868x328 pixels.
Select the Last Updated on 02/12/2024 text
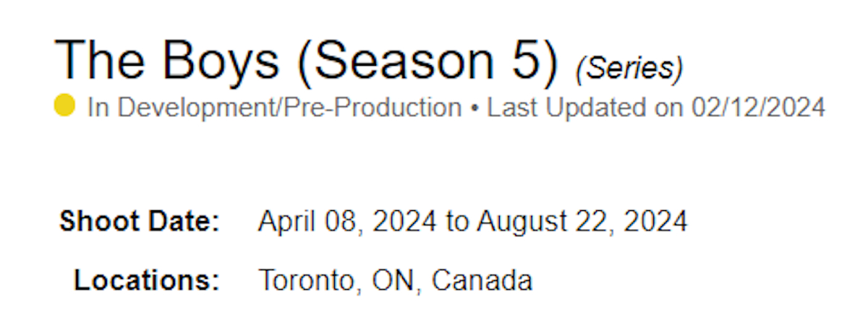[x=656, y=108]
